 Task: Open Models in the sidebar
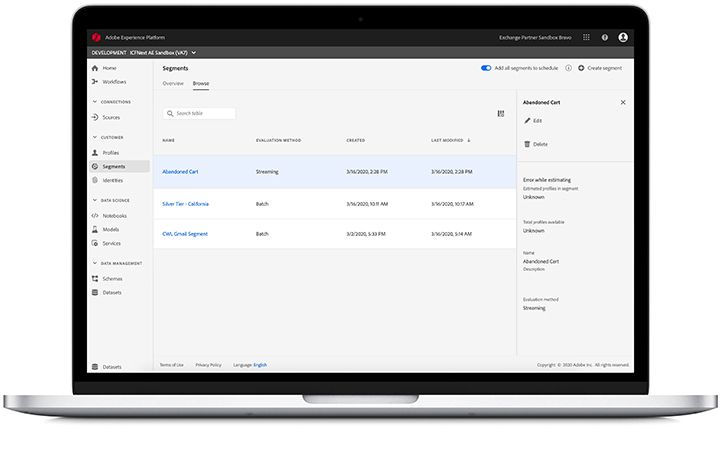coord(111,229)
